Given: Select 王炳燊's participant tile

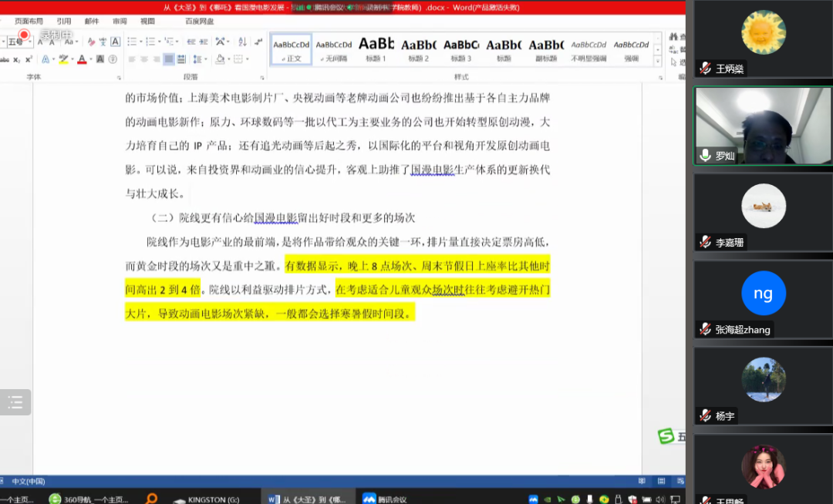Looking at the screenshot, I should click(763, 39).
